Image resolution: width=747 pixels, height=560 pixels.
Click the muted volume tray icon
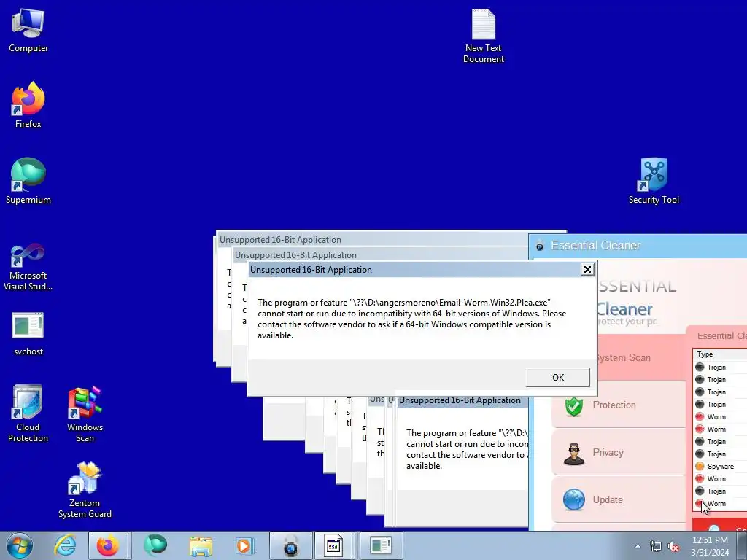tap(673, 546)
